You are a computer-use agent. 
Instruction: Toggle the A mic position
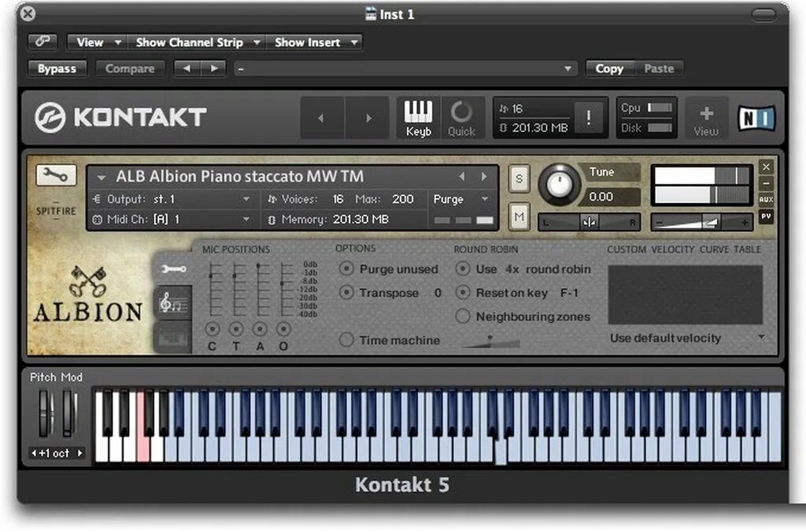(260, 328)
